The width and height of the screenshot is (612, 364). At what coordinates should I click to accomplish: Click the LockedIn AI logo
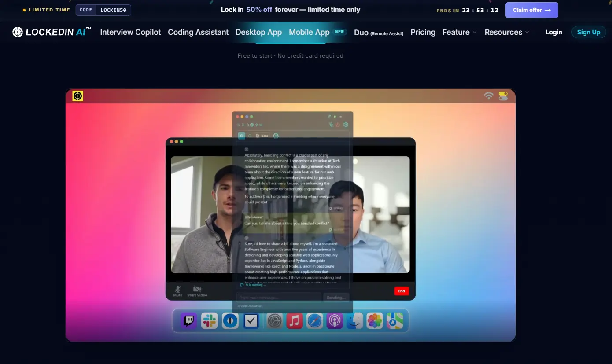click(x=52, y=32)
